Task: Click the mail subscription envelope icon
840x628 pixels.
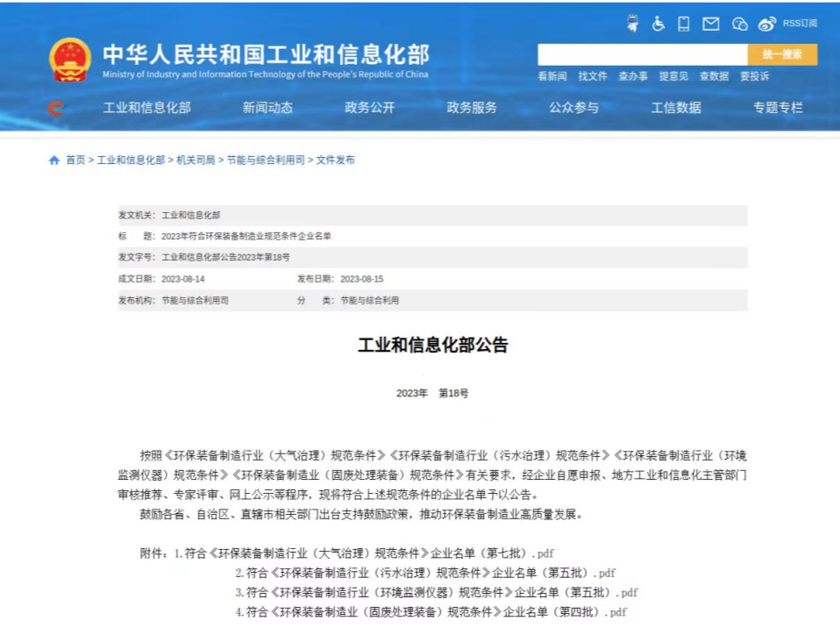Action: click(710, 24)
